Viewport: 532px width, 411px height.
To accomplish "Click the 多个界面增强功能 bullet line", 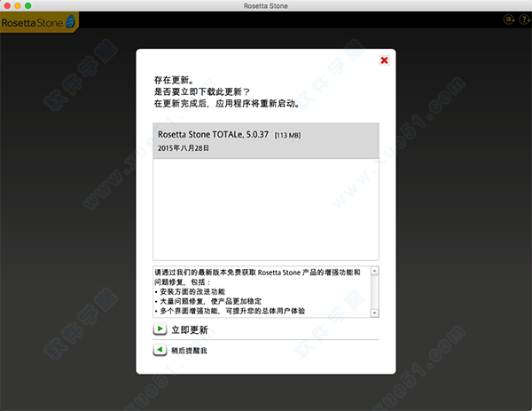I will tap(230, 311).
